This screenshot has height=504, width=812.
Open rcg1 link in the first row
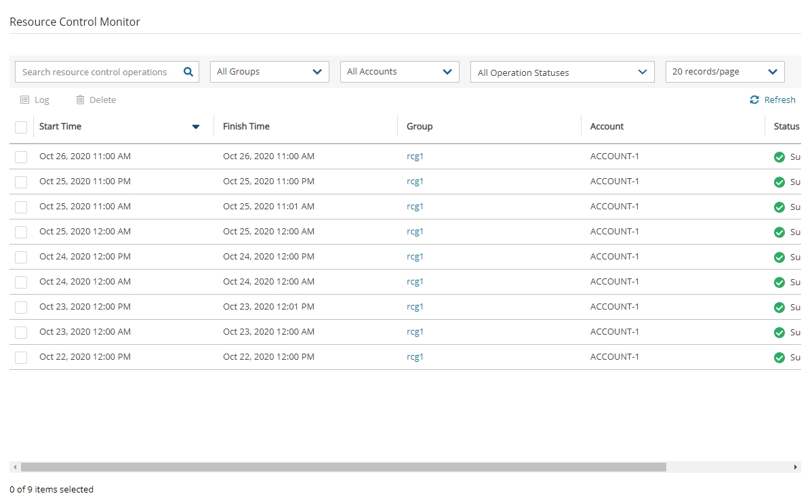click(415, 156)
